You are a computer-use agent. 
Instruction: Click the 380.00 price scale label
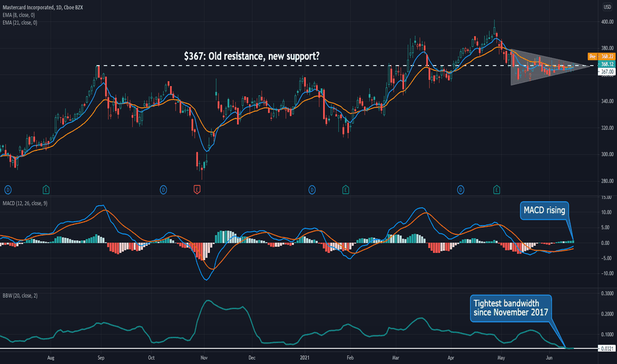point(607,48)
